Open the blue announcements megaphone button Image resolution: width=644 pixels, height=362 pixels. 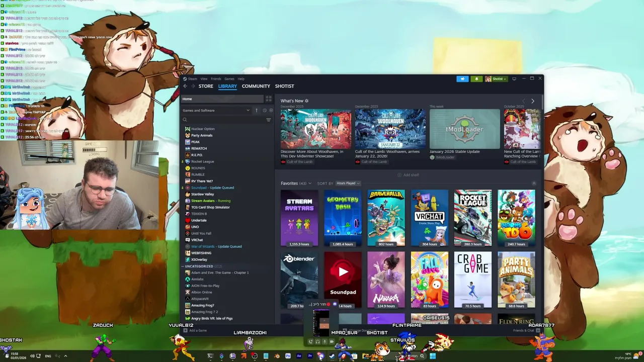coord(462,79)
